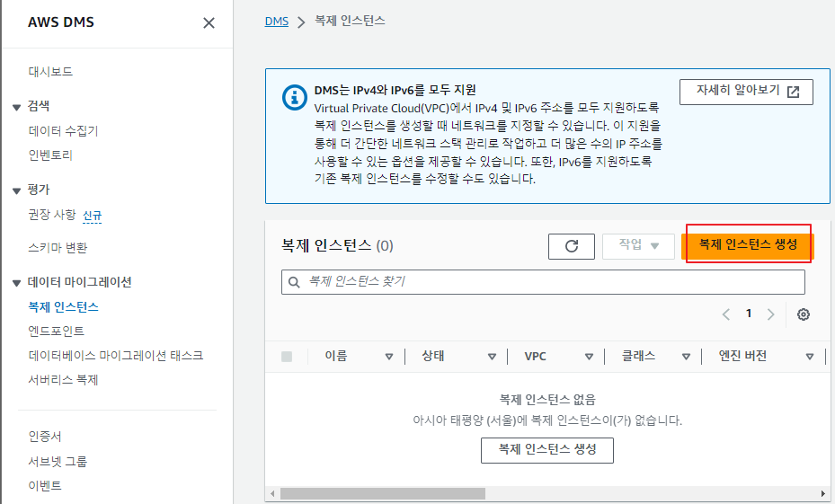Open 이벤트 in sidebar
This screenshot has width=835, height=504.
(45, 485)
